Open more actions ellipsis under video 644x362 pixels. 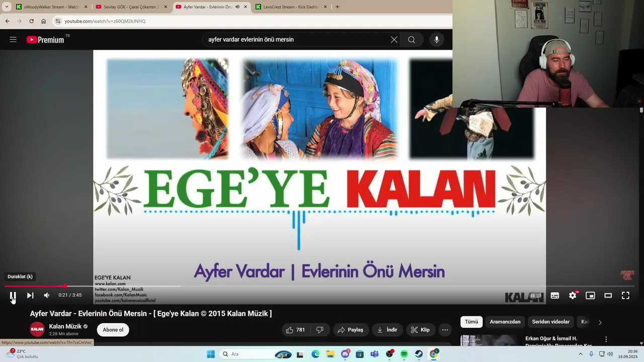pyautogui.click(x=445, y=330)
